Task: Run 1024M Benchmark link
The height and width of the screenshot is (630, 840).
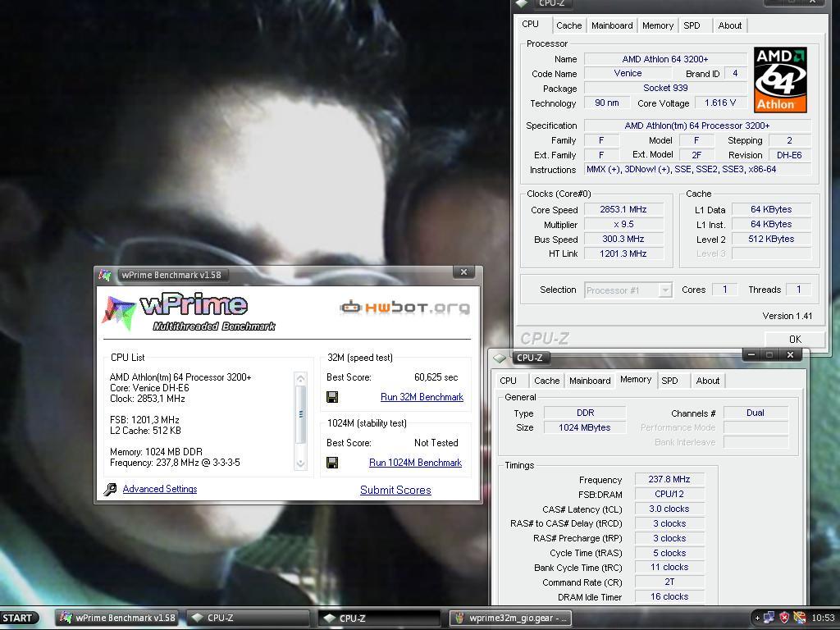Action: click(415, 463)
